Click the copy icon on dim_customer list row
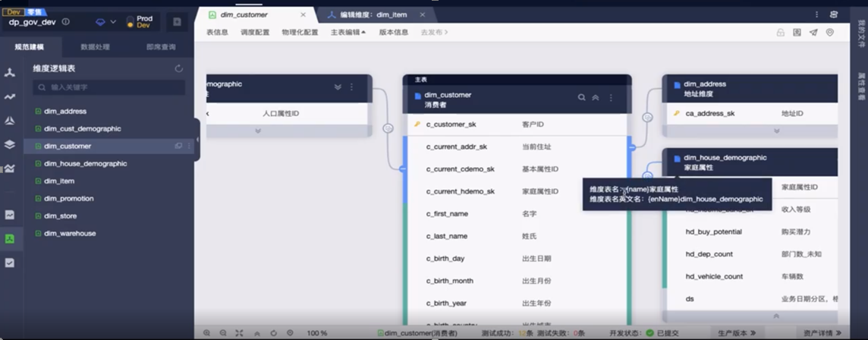Viewport: 868px width, 340px height. click(x=178, y=146)
